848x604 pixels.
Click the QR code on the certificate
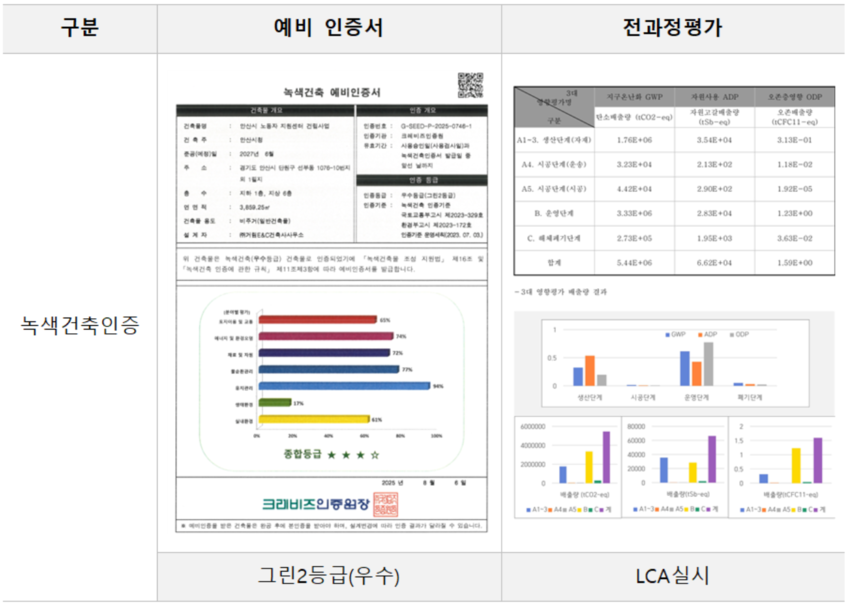tap(470, 85)
